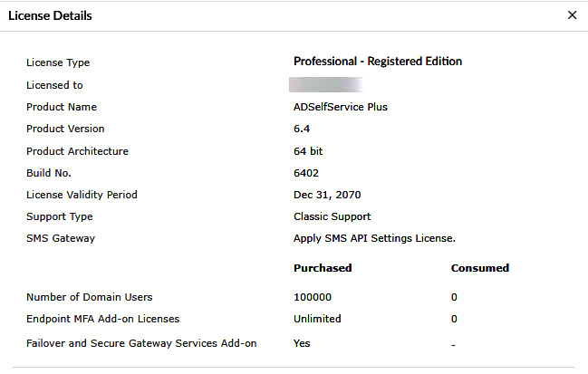Click the Number of Domain Users label
588x374 pixels.
(90, 297)
